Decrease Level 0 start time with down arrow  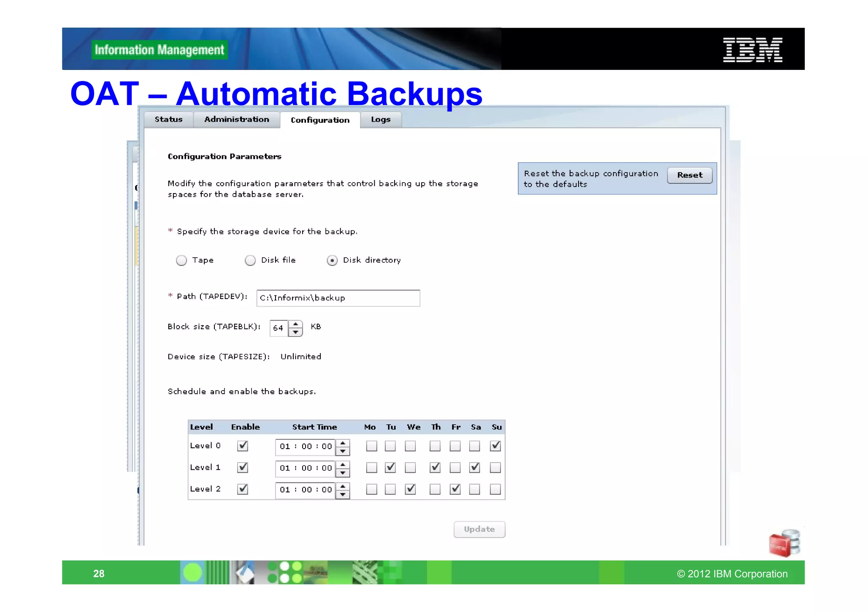(x=342, y=451)
